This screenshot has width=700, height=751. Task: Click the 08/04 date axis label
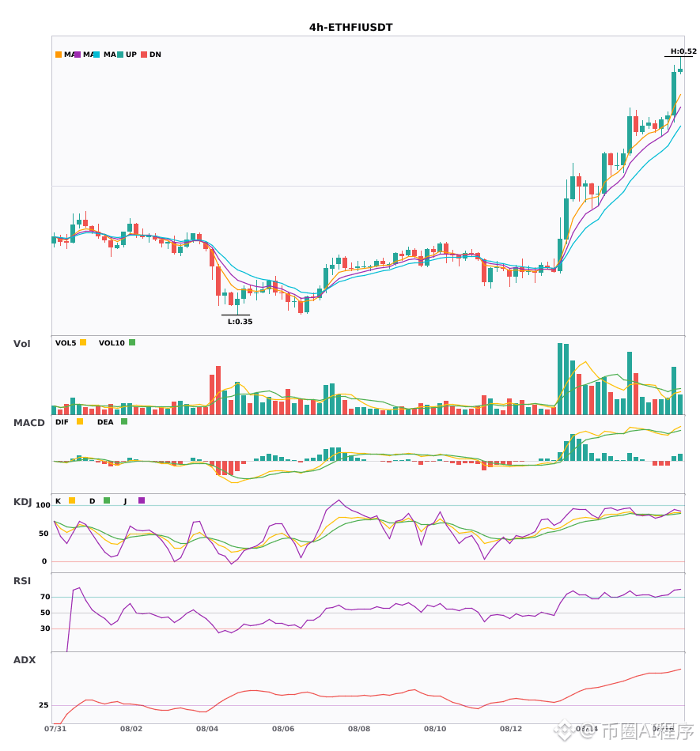(x=207, y=729)
